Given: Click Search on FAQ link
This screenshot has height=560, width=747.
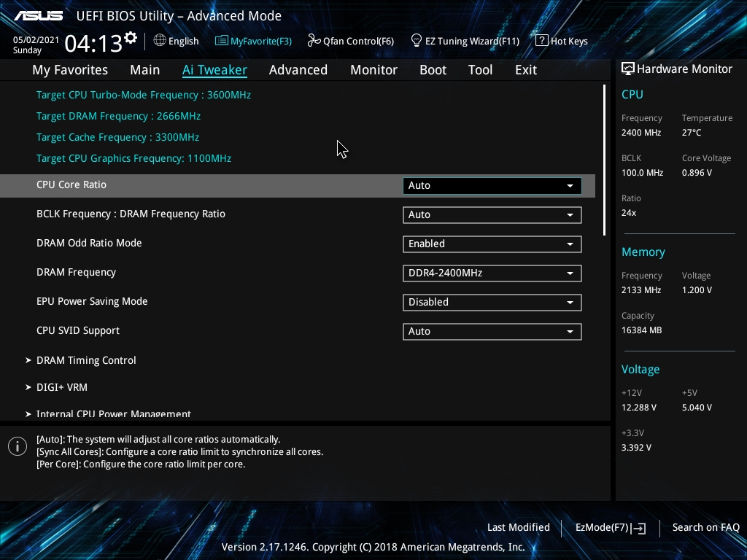Looking at the screenshot, I should click(705, 527).
